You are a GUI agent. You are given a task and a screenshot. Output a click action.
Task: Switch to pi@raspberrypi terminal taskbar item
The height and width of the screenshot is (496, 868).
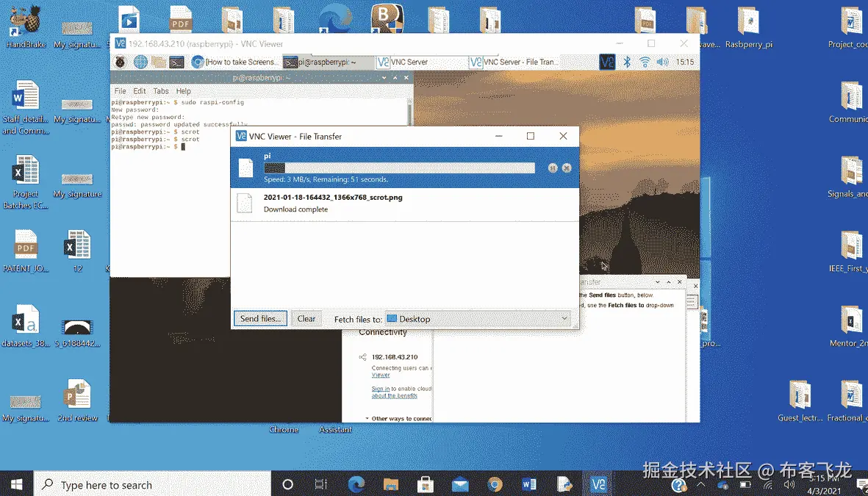[328, 62]
